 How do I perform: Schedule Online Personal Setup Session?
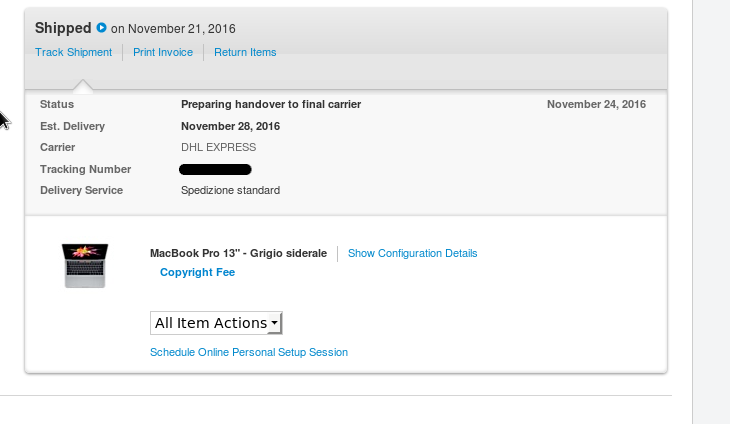249,353
